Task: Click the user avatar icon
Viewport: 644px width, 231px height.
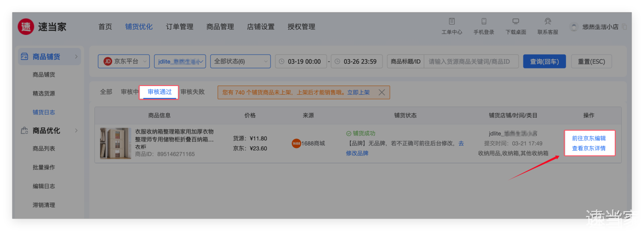Action: (574, 27)
